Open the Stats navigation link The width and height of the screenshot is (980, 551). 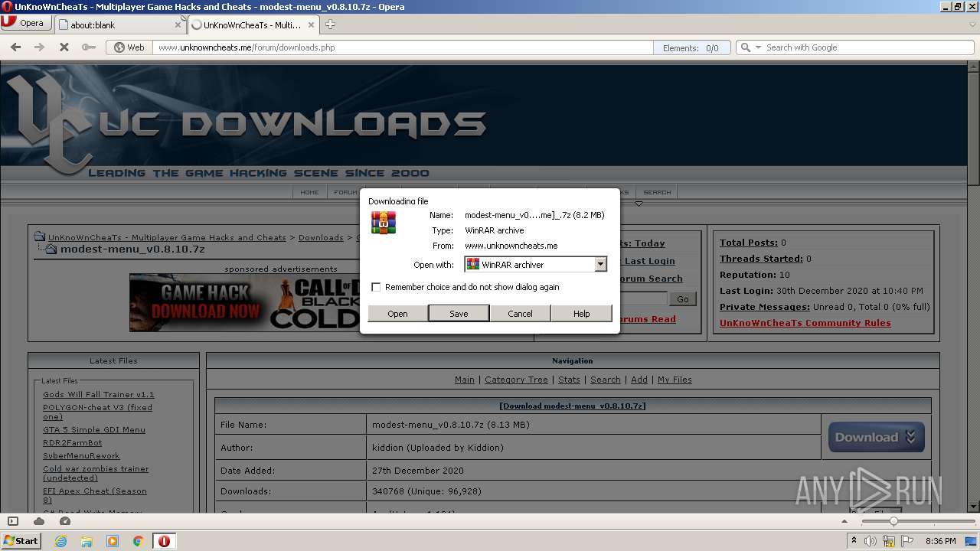tap(569, 380)
